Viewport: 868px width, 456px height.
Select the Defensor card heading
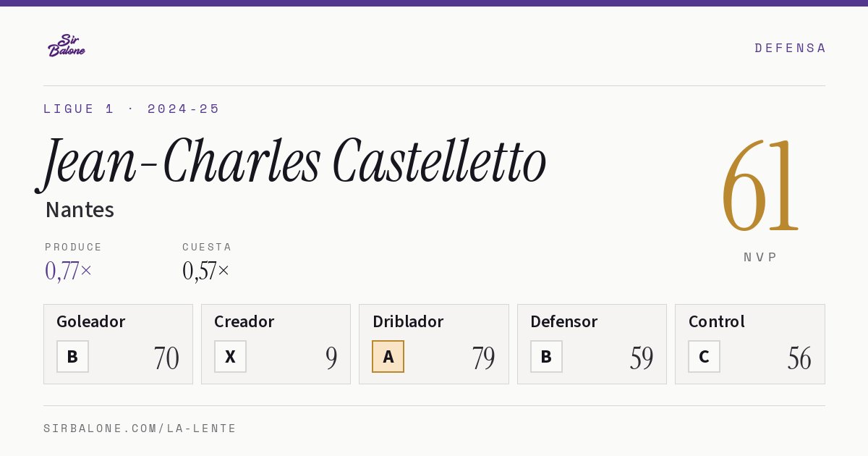tap(563, 321)
